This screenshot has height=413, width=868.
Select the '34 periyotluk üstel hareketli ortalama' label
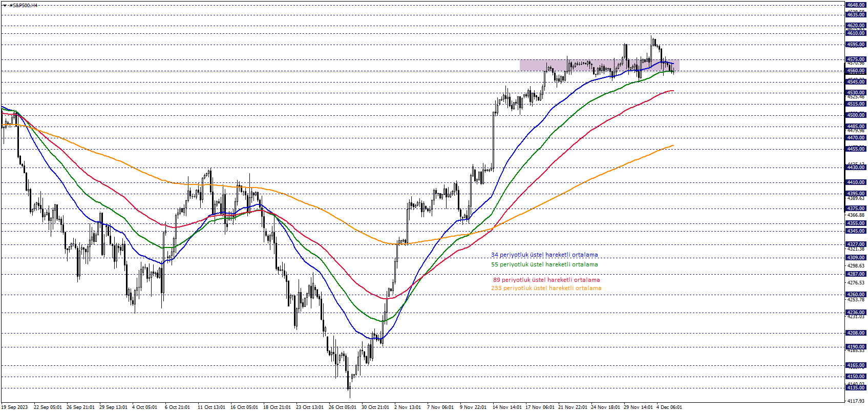pos(544,255)
